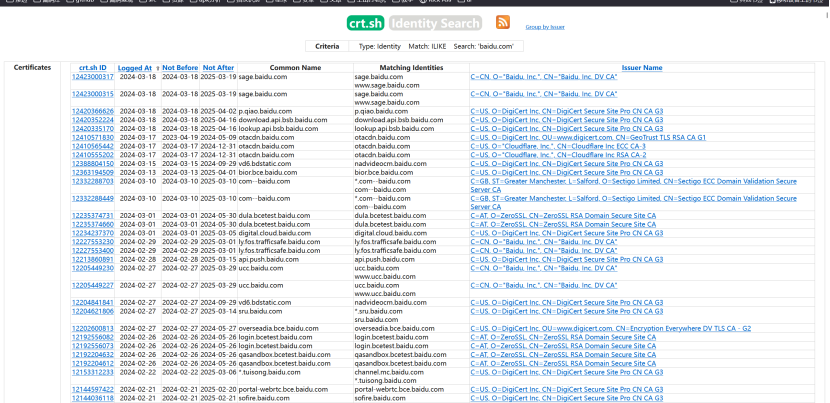Screen dimensions: 830x403
Task: Sort by the Not After column header
Action: [x=218, y=68]
